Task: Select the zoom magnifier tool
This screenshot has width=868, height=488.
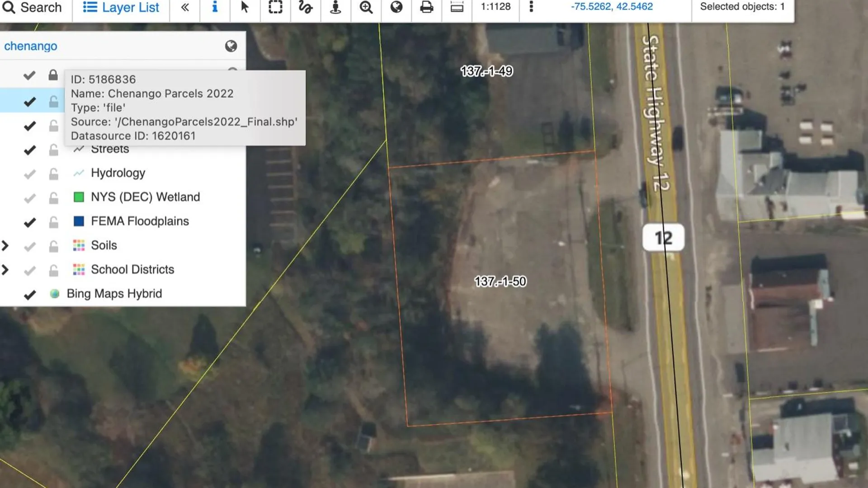Action: [366, 7]
